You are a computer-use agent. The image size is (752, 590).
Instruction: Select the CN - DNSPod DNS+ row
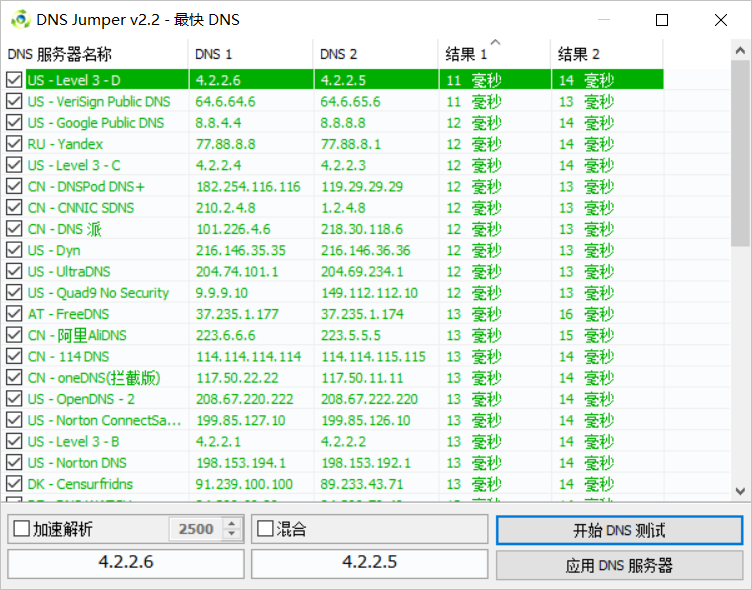[x=335, y=186]
